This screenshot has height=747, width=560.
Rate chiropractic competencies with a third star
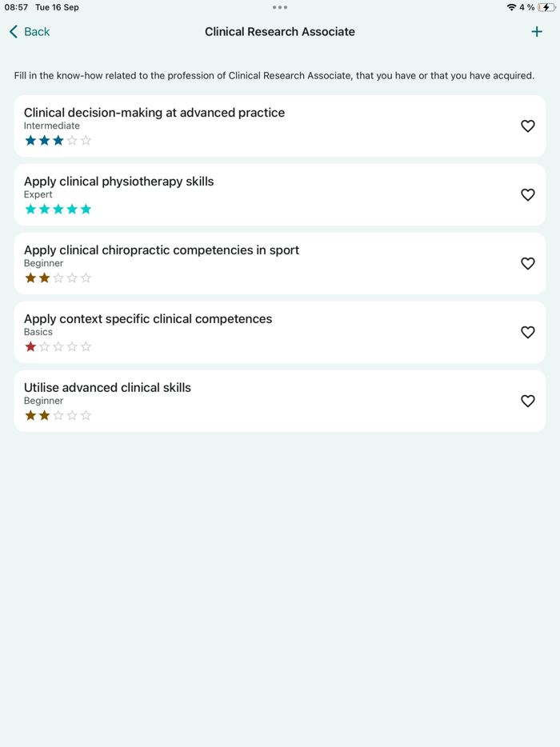point(58,278)
